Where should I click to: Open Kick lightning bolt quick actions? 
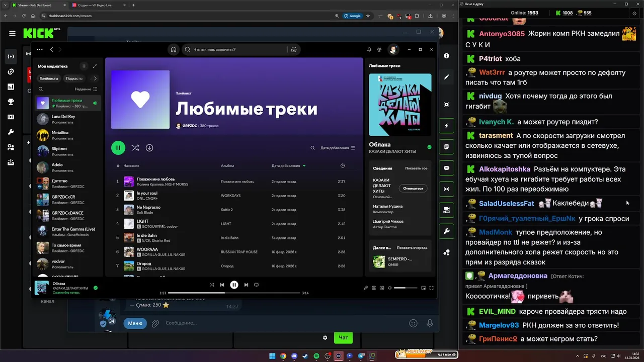[x=446, y=126]
